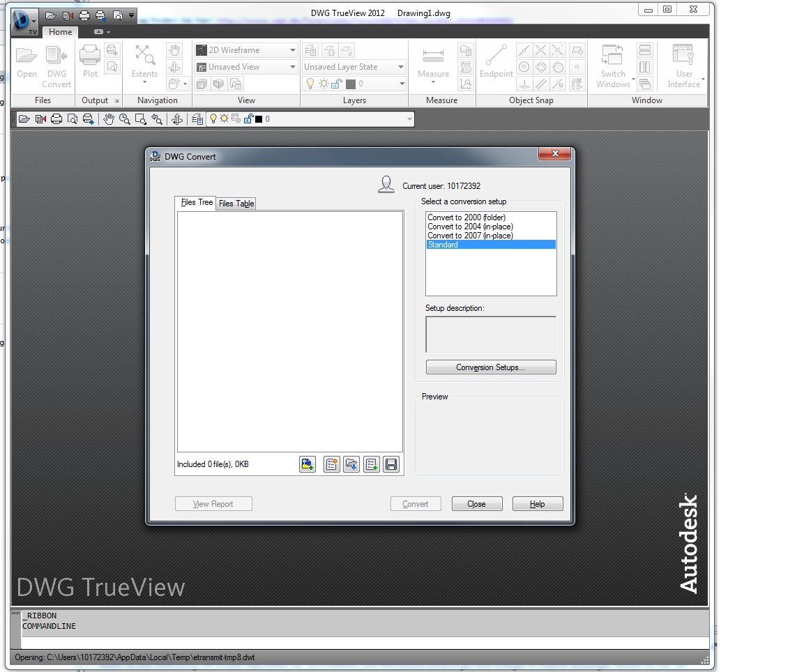Open the DWG TrueView application menu

coord(24,22)
